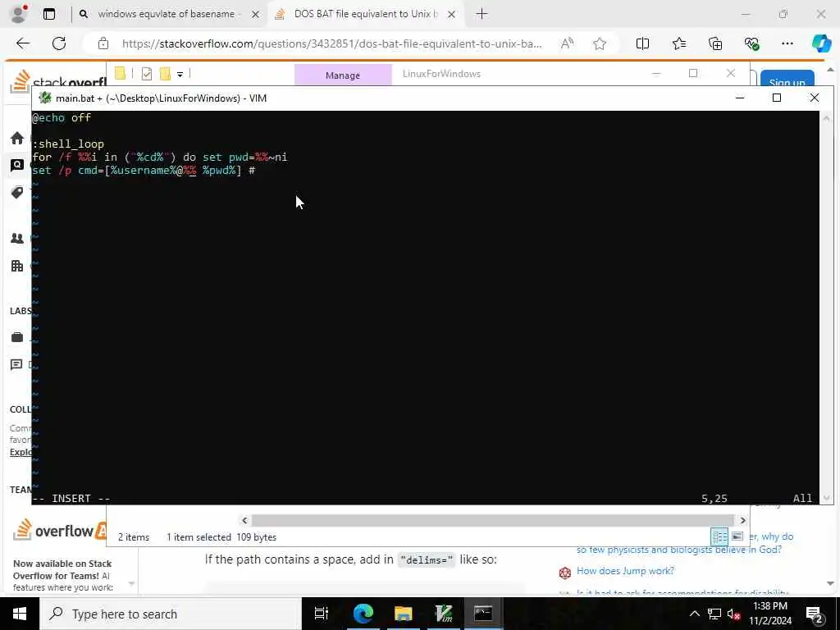The image size is (840, 630).
Task: Close the 'windows equvlate of basename' tab
Action: [x=256, y=14]
